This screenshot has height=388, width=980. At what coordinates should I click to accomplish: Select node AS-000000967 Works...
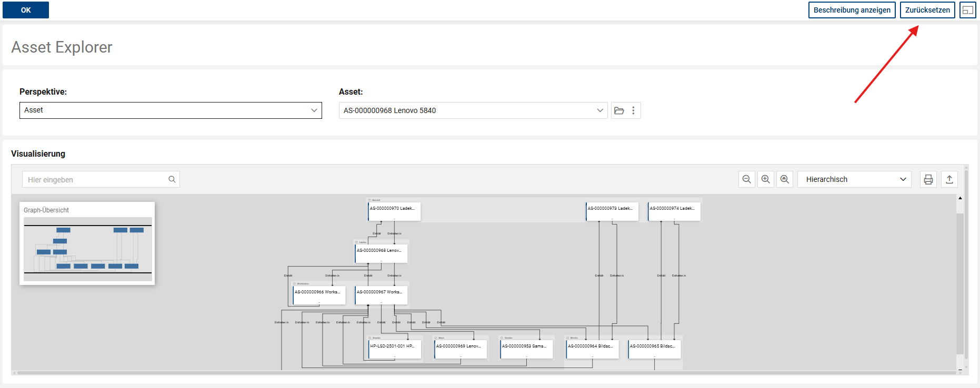click(x=381, y=293)
